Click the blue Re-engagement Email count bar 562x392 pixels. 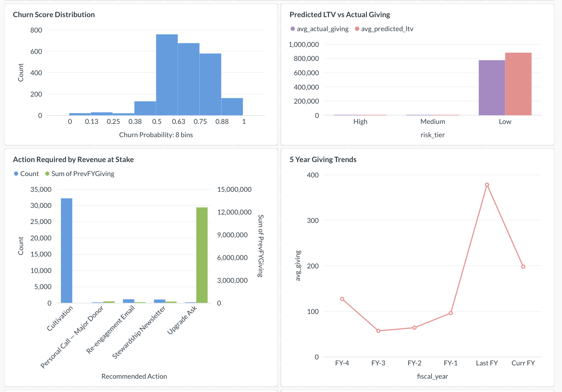coord(128,301)
